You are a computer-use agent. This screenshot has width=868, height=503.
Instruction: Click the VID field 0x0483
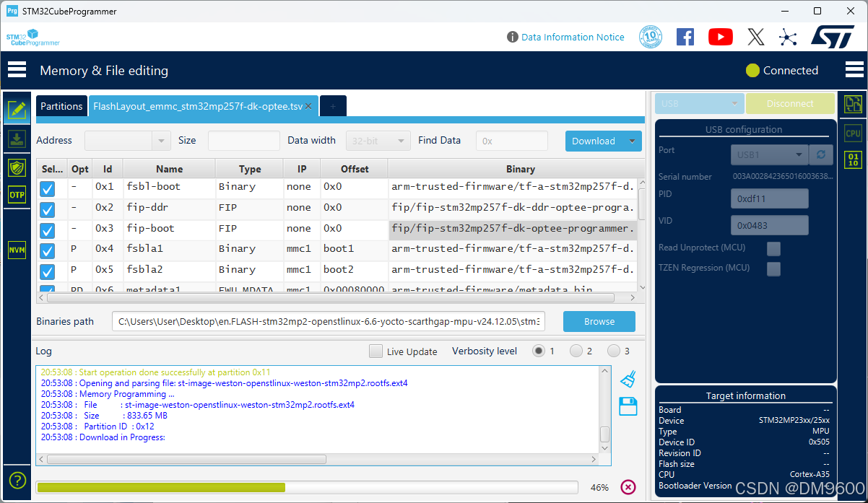click(x=769, y=225)
